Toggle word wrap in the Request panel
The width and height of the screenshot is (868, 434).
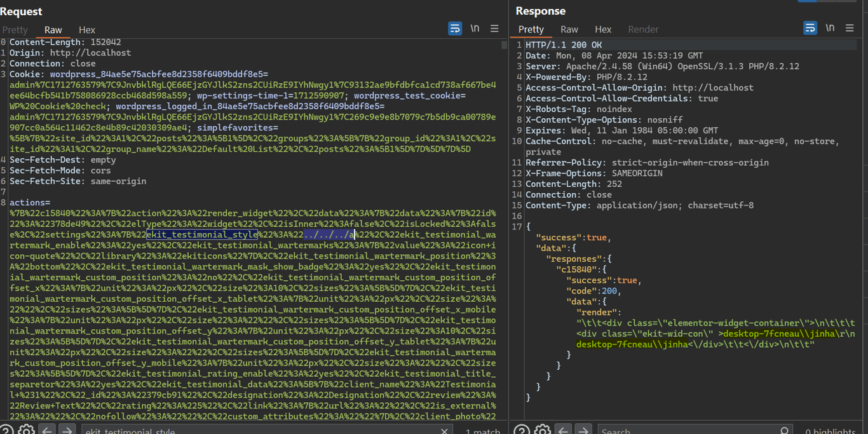pyautogui.click(x=455, y=29)
